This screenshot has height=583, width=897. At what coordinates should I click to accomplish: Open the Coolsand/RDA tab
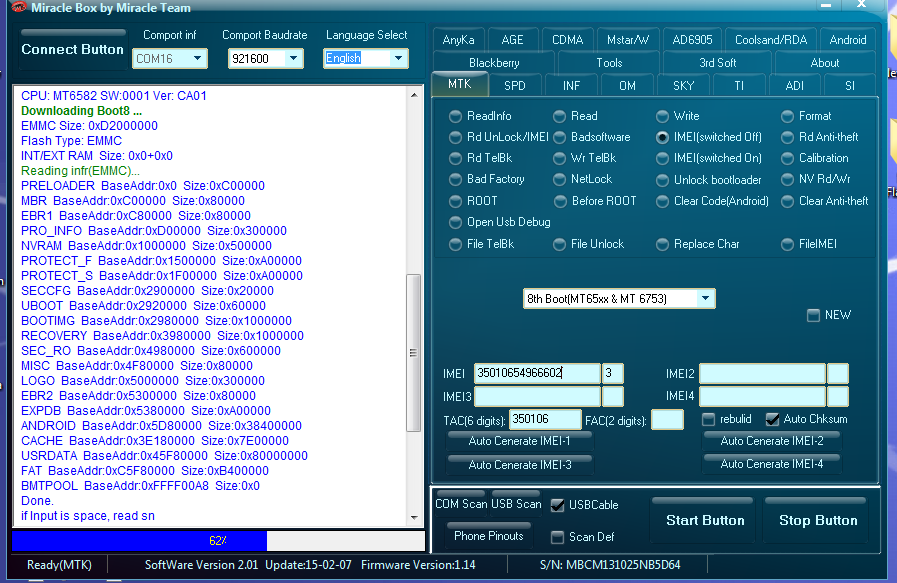(771, 40)
